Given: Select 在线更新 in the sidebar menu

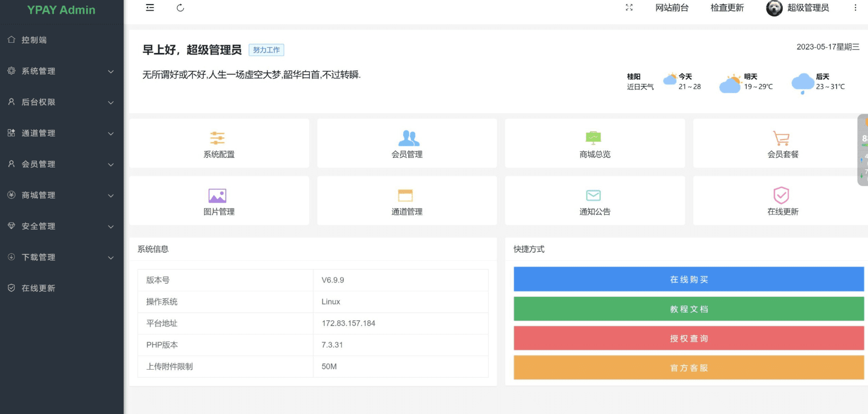Looking at the screenshot, I should click(x=38, y=288).
